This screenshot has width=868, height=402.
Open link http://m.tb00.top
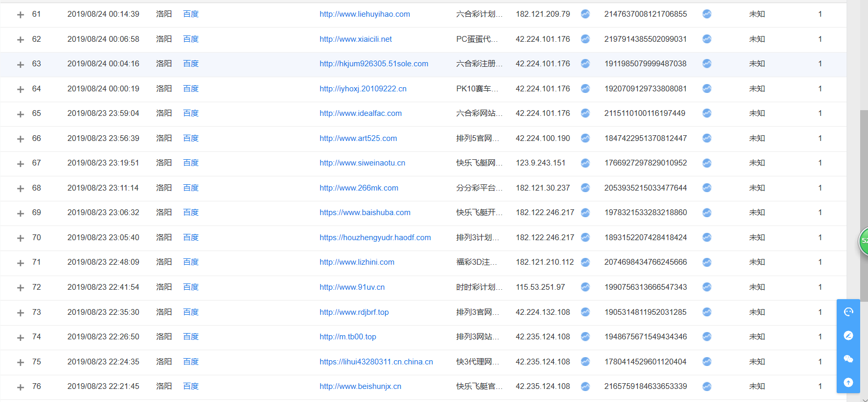[348, 337]
